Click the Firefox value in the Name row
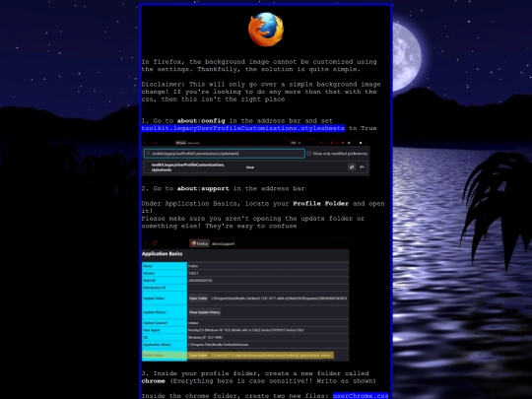The width and height of the screenshot is (532, 399). pyautogui.click(x=193, y=266)
